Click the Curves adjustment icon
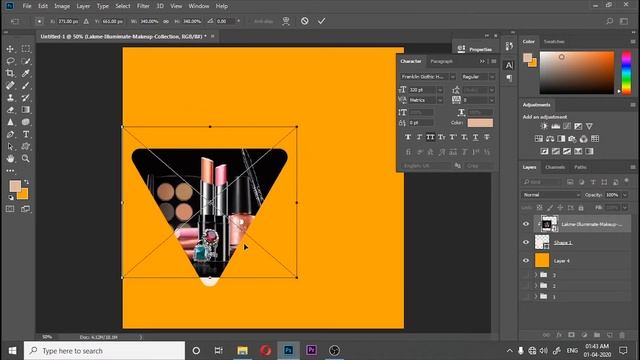Image resolution: width=640 pixels, height=360 pixels. 567,127
